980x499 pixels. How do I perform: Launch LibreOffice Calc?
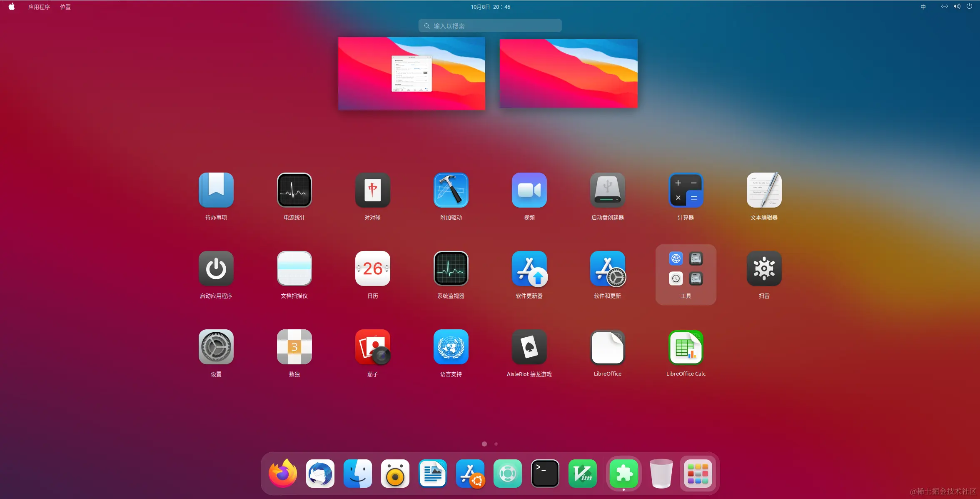click(686, 347)
